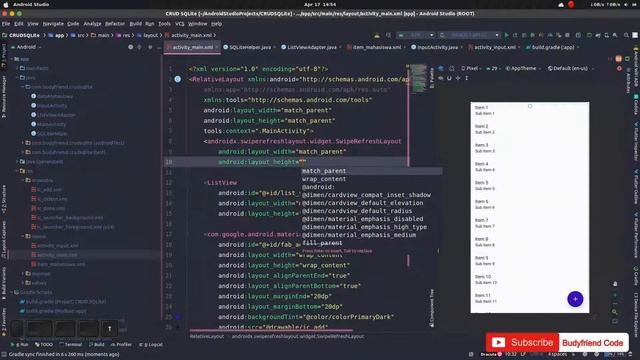This screenshot has width=640, height=360.
Task: Open the File menu
Action: [6, 24]
